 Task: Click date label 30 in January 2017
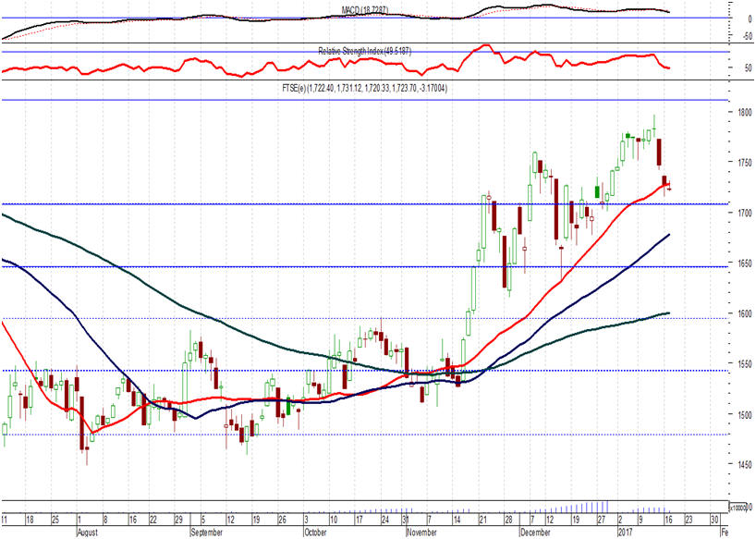(715, 521)
